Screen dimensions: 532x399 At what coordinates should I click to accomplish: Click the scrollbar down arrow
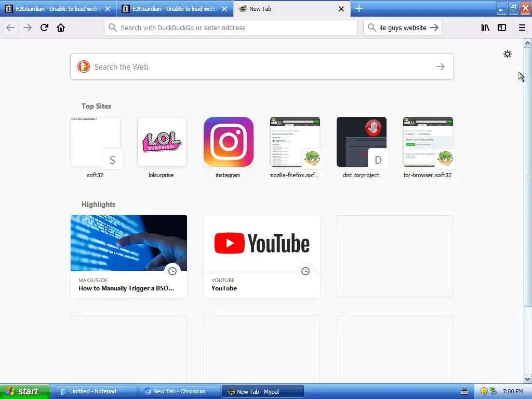tap(527, 379)
